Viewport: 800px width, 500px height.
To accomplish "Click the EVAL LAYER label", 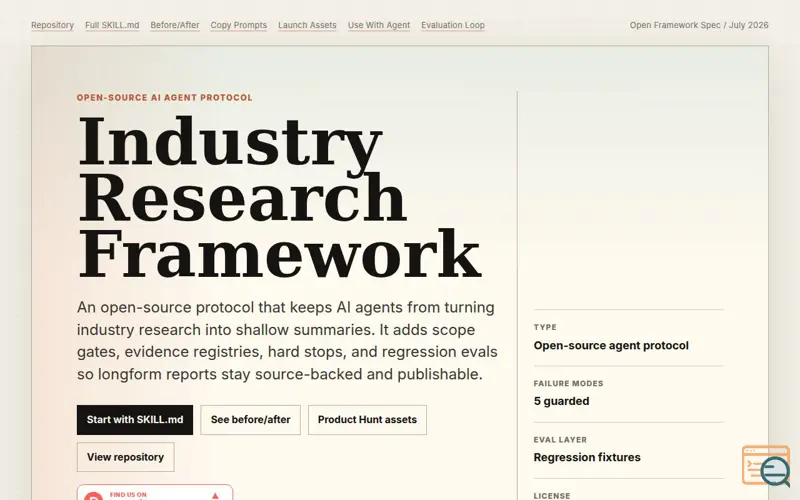I will pyautogui.click(x=560, y=440).
